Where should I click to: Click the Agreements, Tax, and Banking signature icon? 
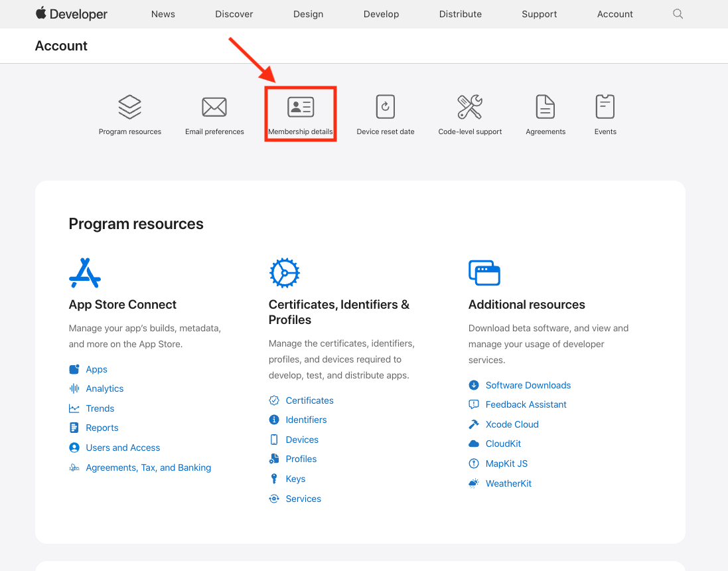point(74,467)
